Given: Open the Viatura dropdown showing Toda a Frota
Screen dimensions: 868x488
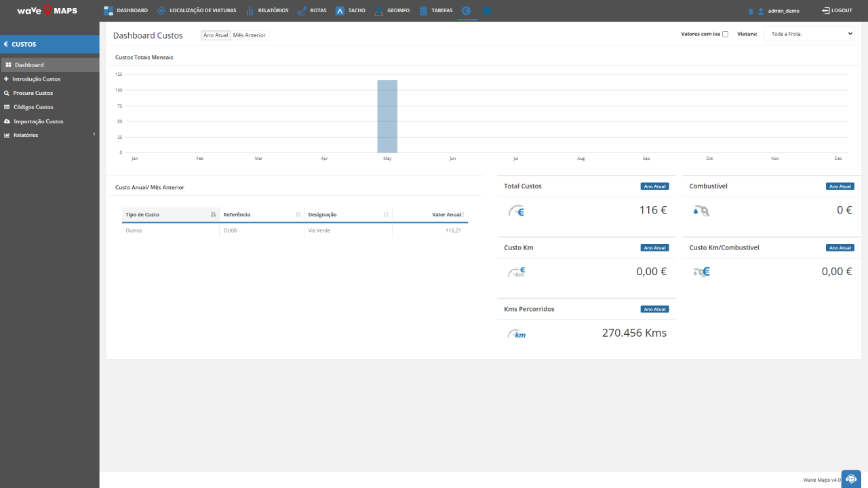Looking at the screenshot, I should [809, 34].
